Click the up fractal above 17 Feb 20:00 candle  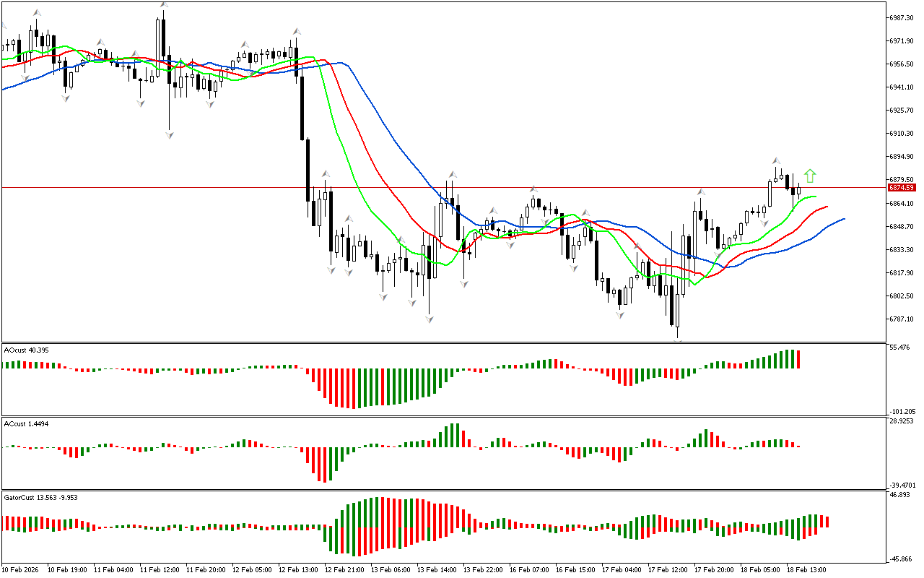tap(700, 192)
